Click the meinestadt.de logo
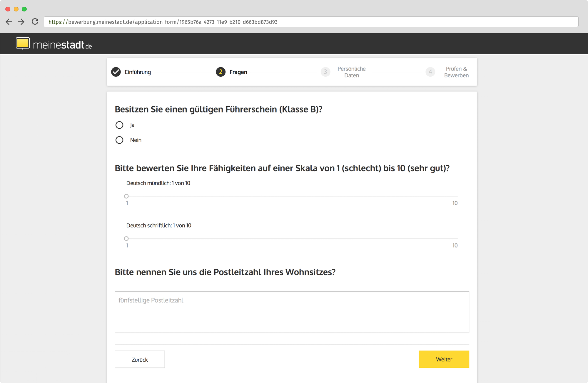 pos(54,44)
